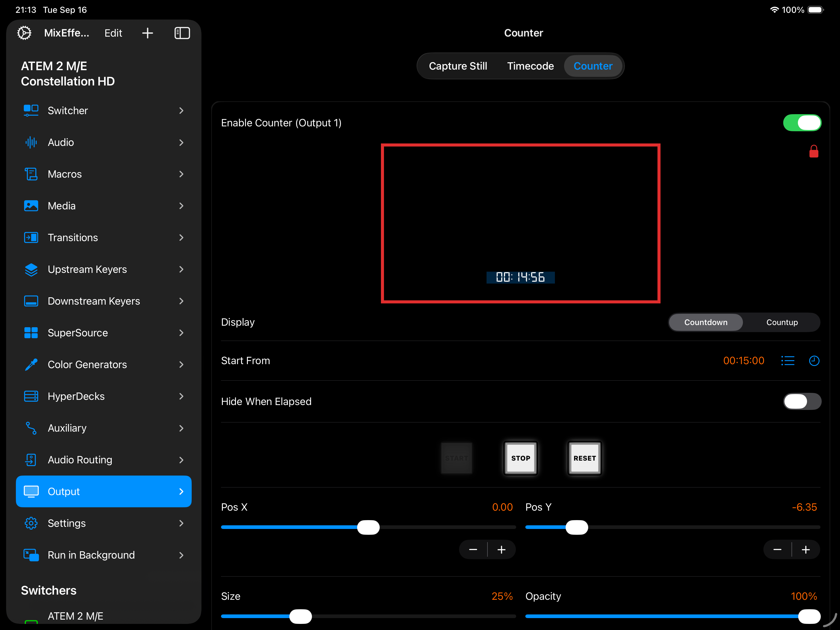Switch to the Timecode tab
The width and height of the screenshot is (840, 630).
[x=530, y=66]
